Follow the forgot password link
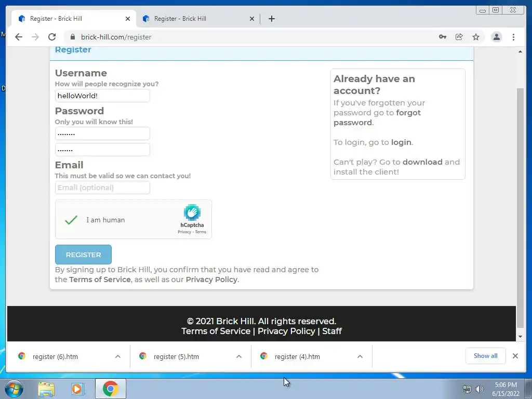The height and width of the screenshot is (399, 532). coord(377,117)
